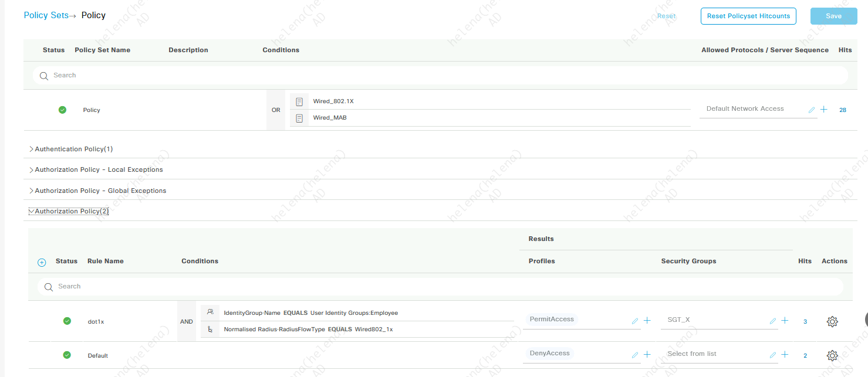Toggle the Default rule status indicator
868x377 pixels.
pyautogui.click(x=67, y=355)
